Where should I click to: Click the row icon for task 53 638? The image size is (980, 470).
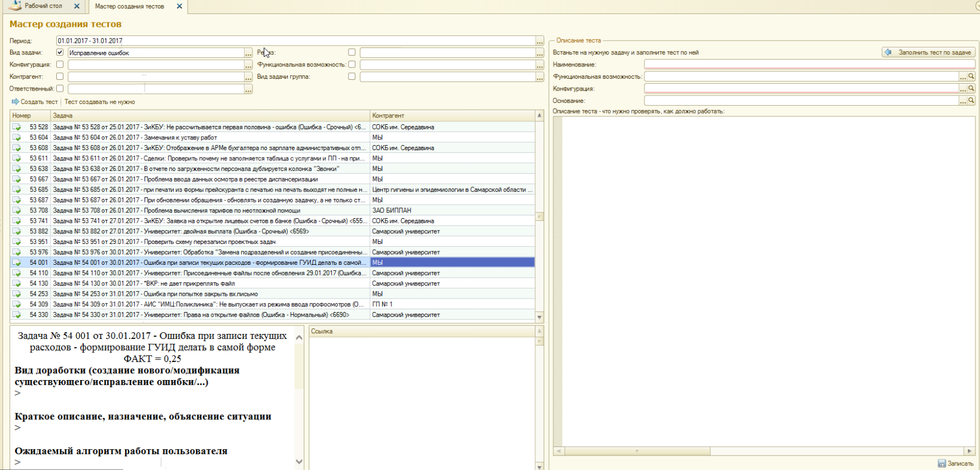pyautogui.click(x=17, y=169)
